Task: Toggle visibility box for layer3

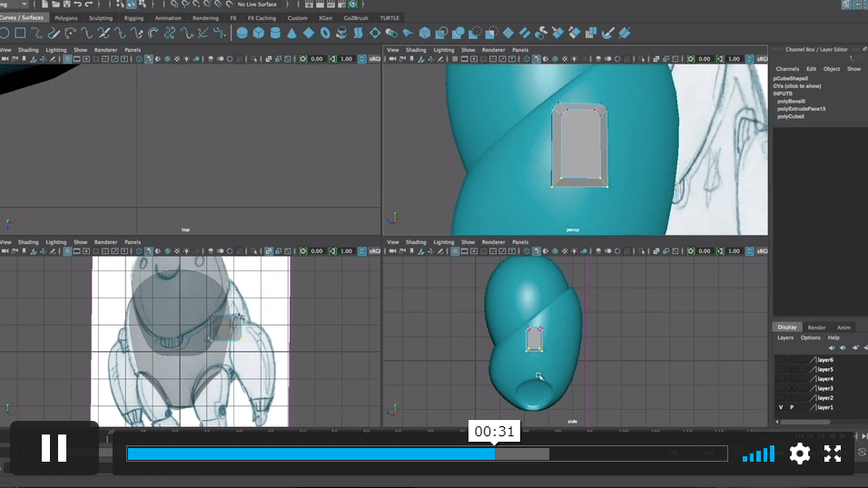Action: point(780,388)
